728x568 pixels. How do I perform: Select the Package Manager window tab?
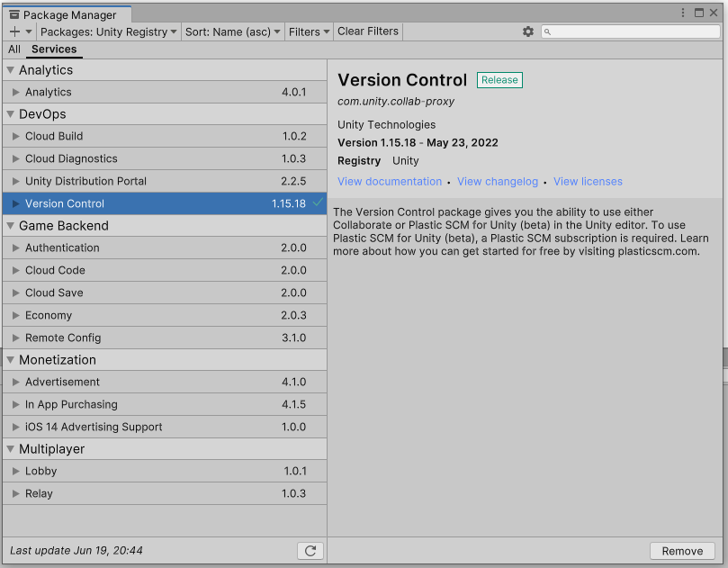tap(67, 15)
